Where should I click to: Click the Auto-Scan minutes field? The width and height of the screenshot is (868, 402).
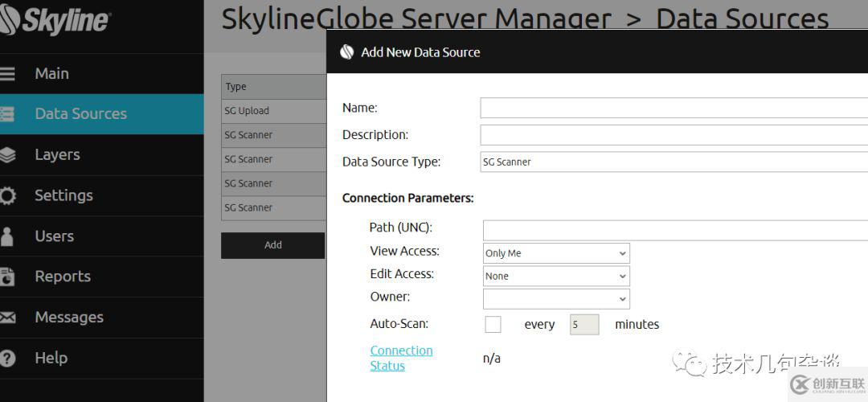584,325
